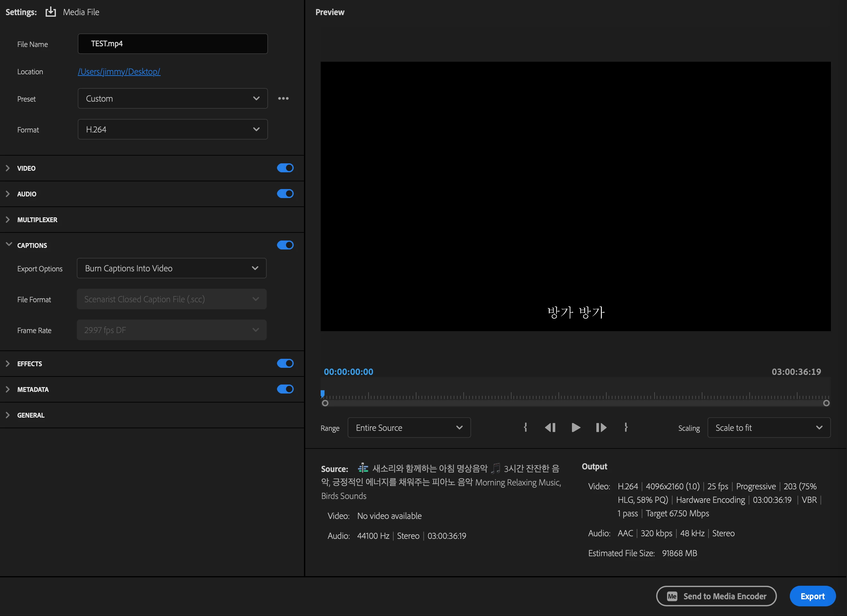Step back one frame in preview

click(x=550, y=427)
